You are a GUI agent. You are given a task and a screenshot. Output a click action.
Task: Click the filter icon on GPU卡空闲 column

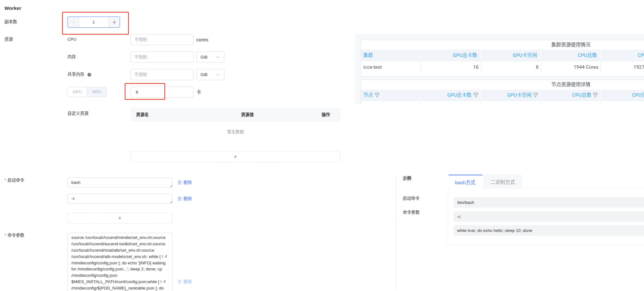[536, 95]
